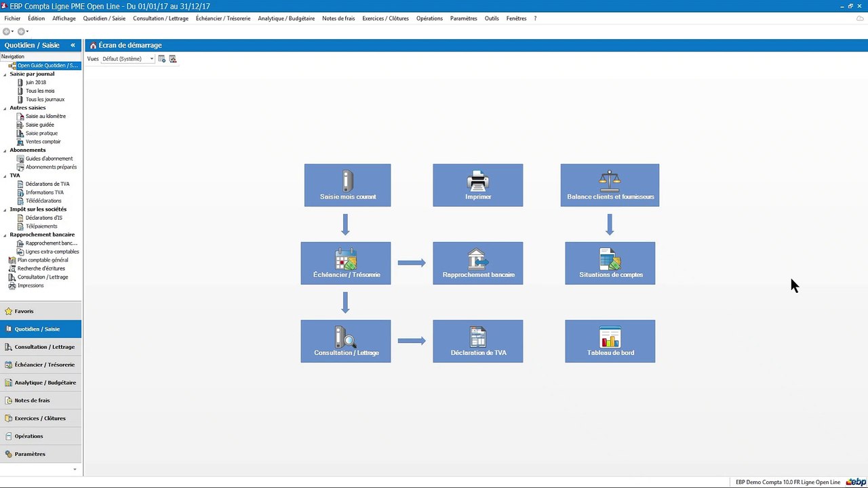The width and height of the screenshot is (868, 488).
Task: Open the Affichage menu
Action: point(64,18)
